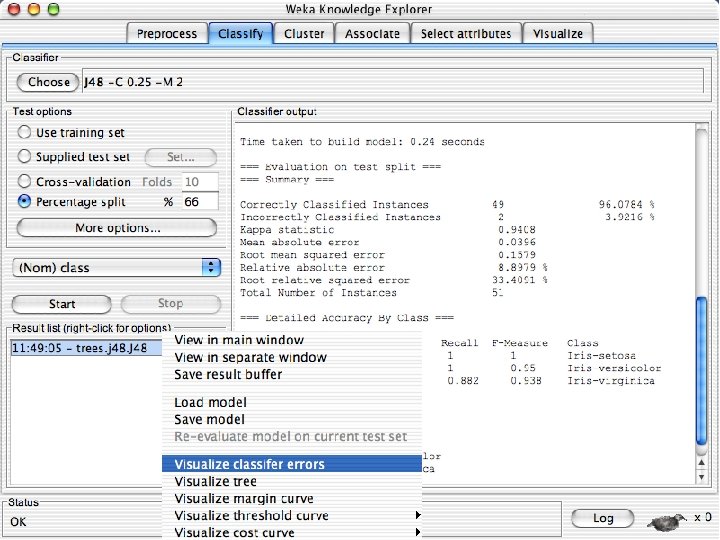Expand the (Nom) class dropdown
The image size is (720, 540).
pos(117,267)
